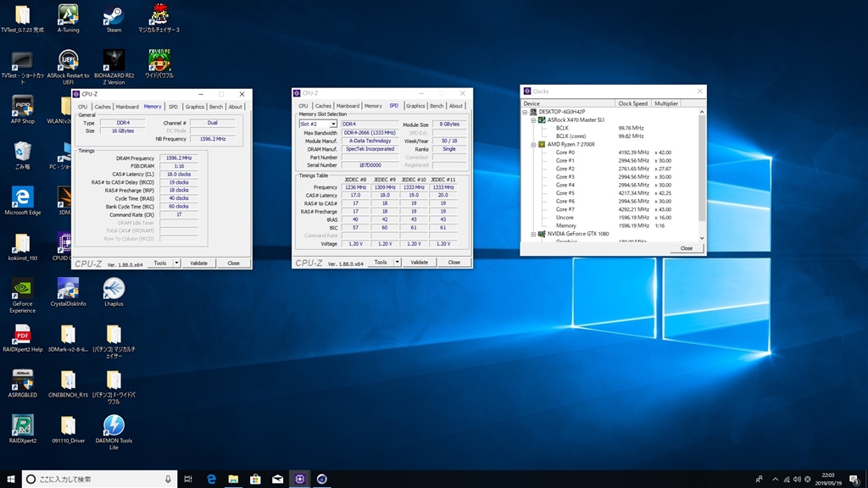Screen dimensions: 868x488
Task: Open ASRock Restart to UEFI
Action: tap(67, 61)
